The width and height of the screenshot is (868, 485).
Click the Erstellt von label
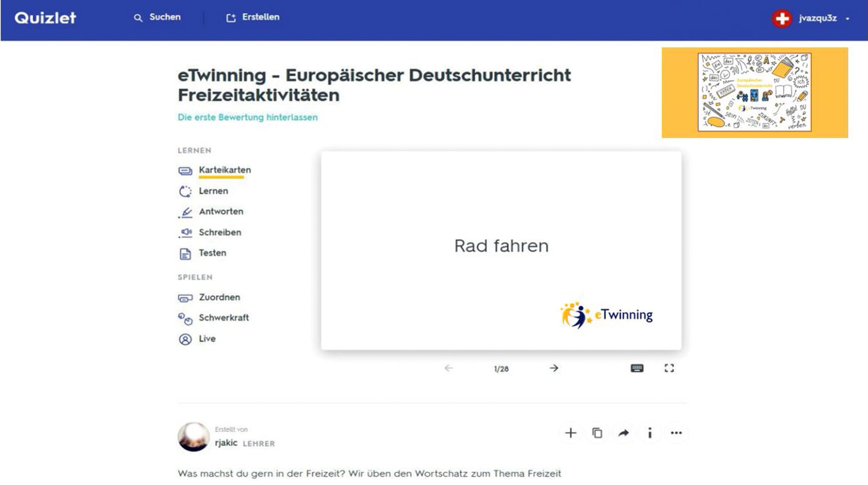(x=231, y=429)
